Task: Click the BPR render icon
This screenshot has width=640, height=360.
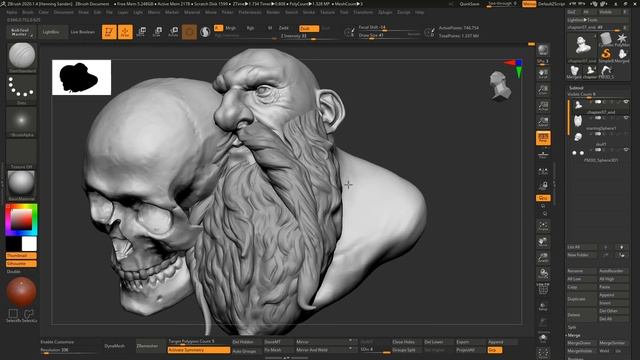Action: tap(543, 50)
